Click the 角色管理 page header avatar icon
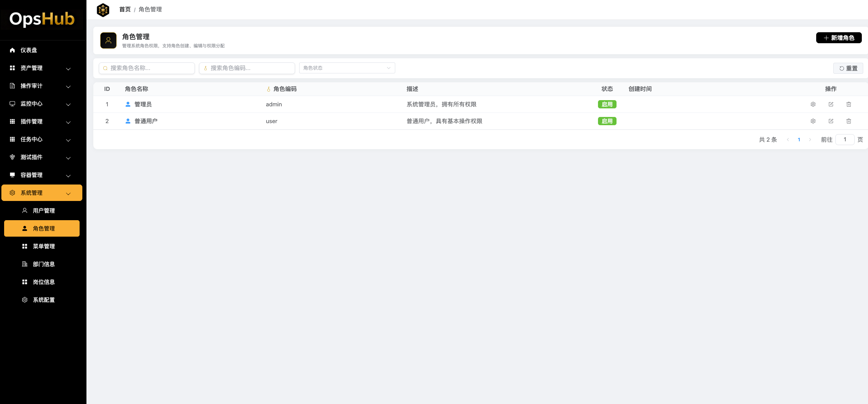 tap(108, 40)
